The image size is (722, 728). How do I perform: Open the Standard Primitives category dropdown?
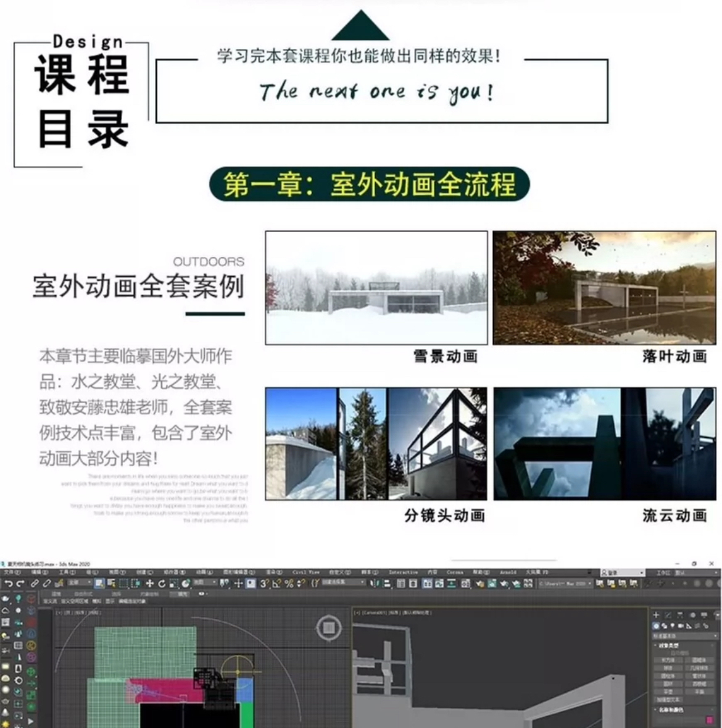[x=686, y=635]
